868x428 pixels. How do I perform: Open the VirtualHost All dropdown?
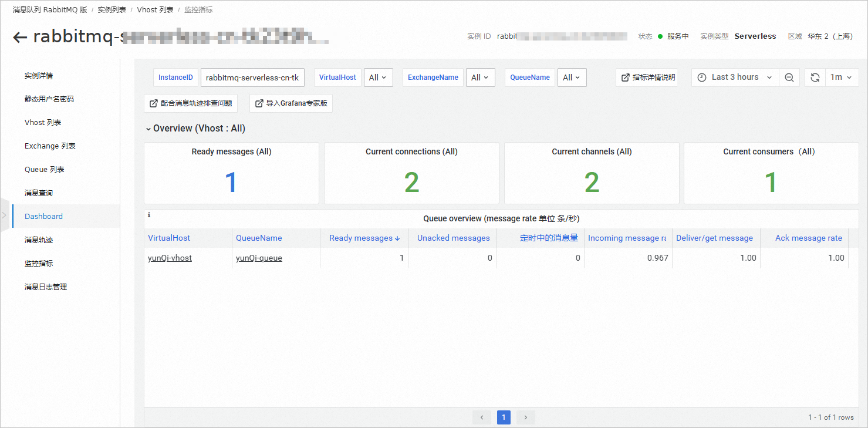click(379, 77)
